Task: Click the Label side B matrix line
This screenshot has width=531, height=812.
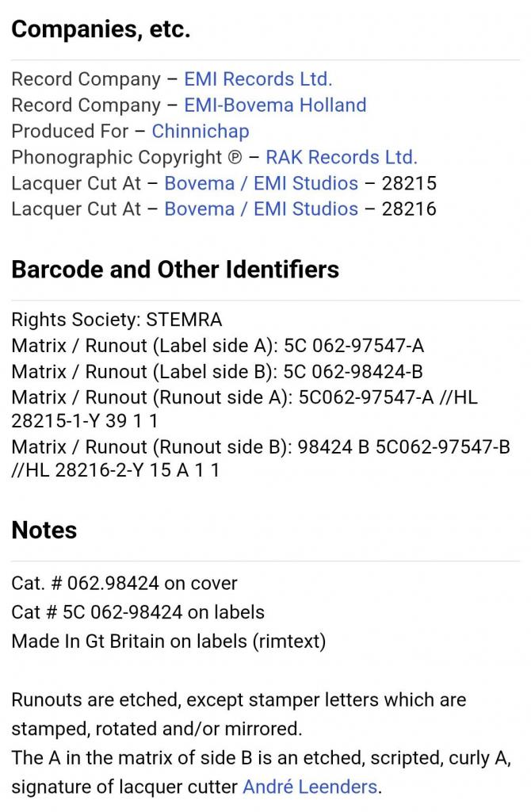Action: point(217,371)
